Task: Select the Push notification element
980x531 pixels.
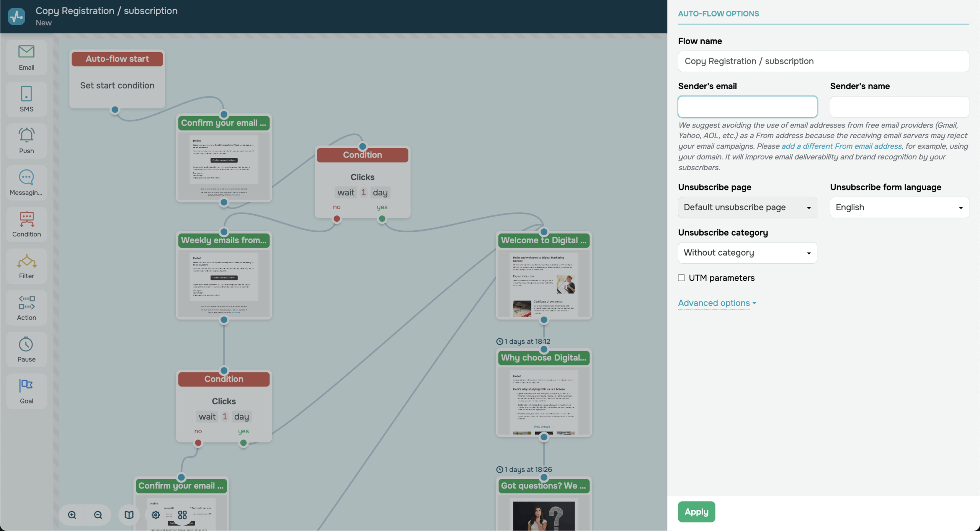Action: 26,141
